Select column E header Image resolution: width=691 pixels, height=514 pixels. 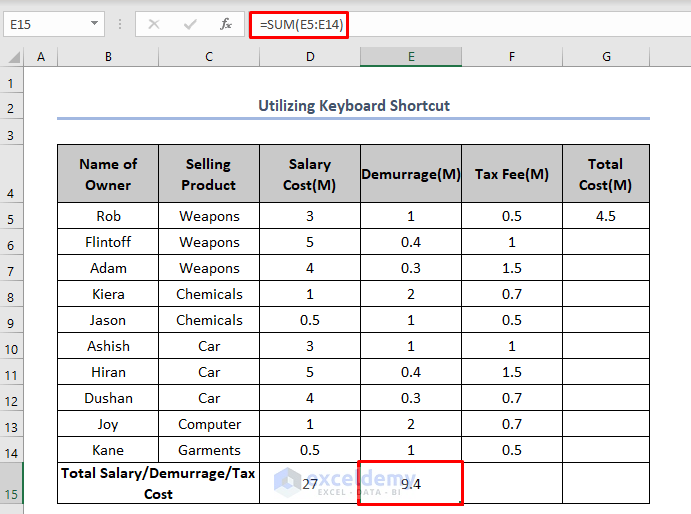[410, 58]
